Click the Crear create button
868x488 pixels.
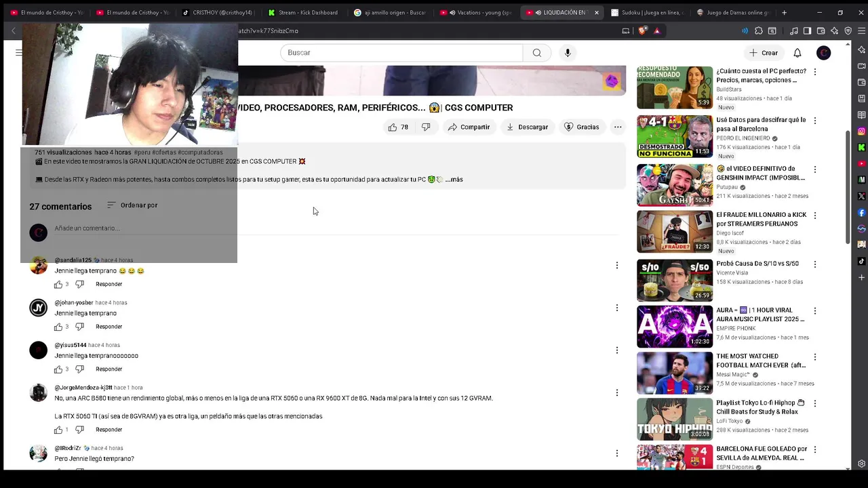click(764, 53)
